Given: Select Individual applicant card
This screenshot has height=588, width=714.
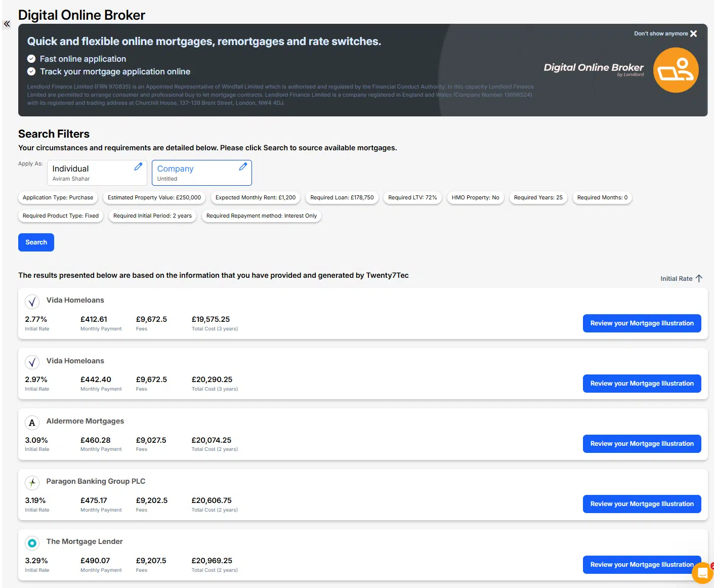Looking at the screenshot, I should (97, 173).
